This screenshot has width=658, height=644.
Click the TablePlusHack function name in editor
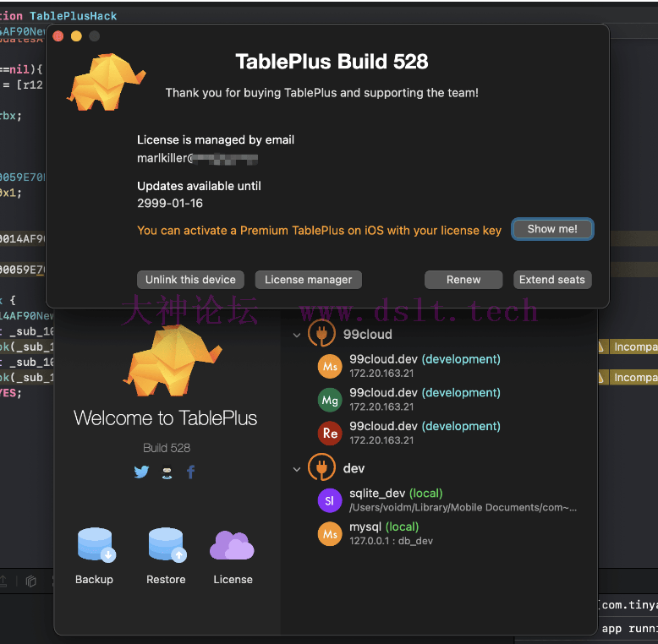pos(73,16)
